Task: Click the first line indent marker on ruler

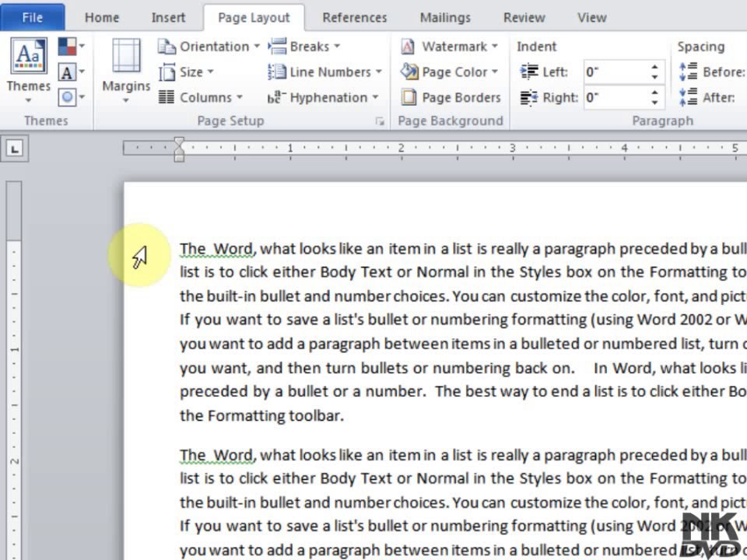Action: coord(179,142)
